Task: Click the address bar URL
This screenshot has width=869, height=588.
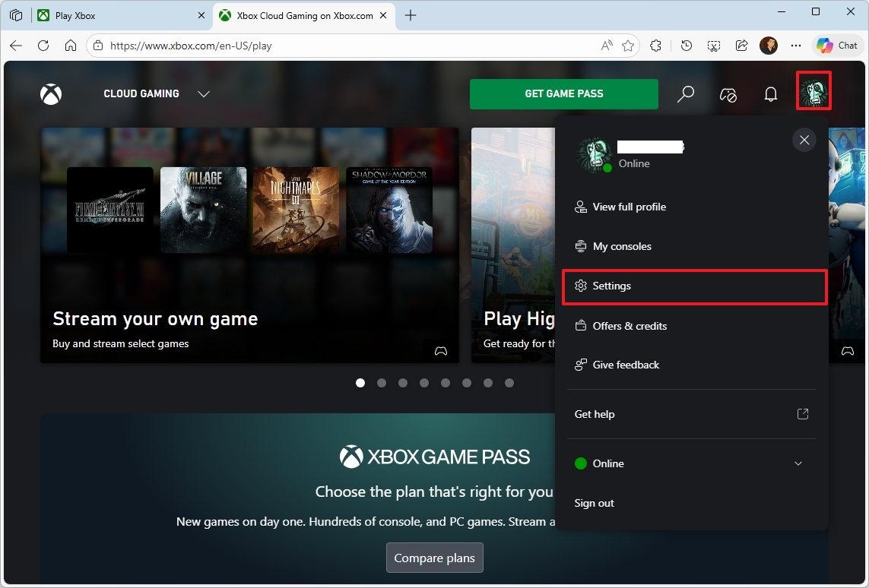Action: point(191,46)
